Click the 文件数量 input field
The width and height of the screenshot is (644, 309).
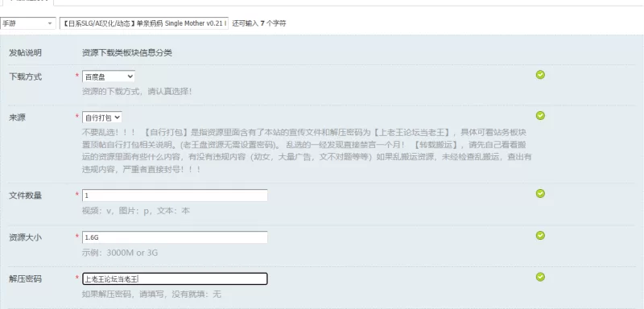click(x=175, y=196)
